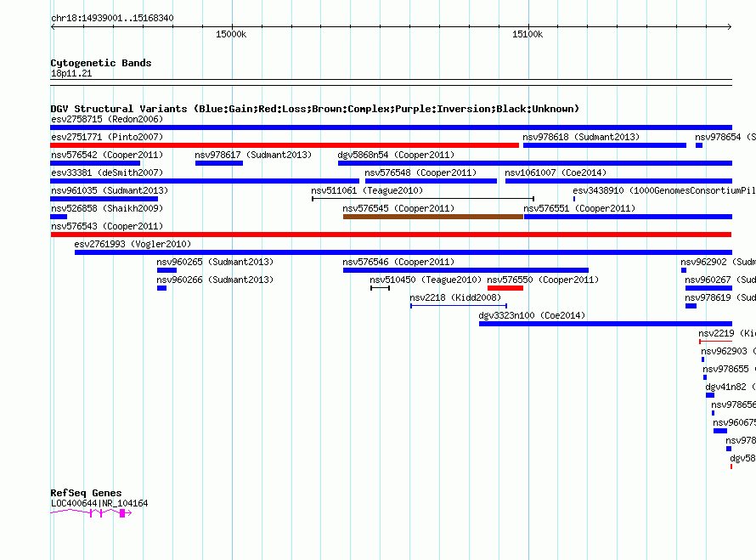The height and width of the screenshot is (560, 756).
Task: Open dgv5868n54 (Cooper2011) variant label
Action: pyautogui.click(x=396, y=155)
